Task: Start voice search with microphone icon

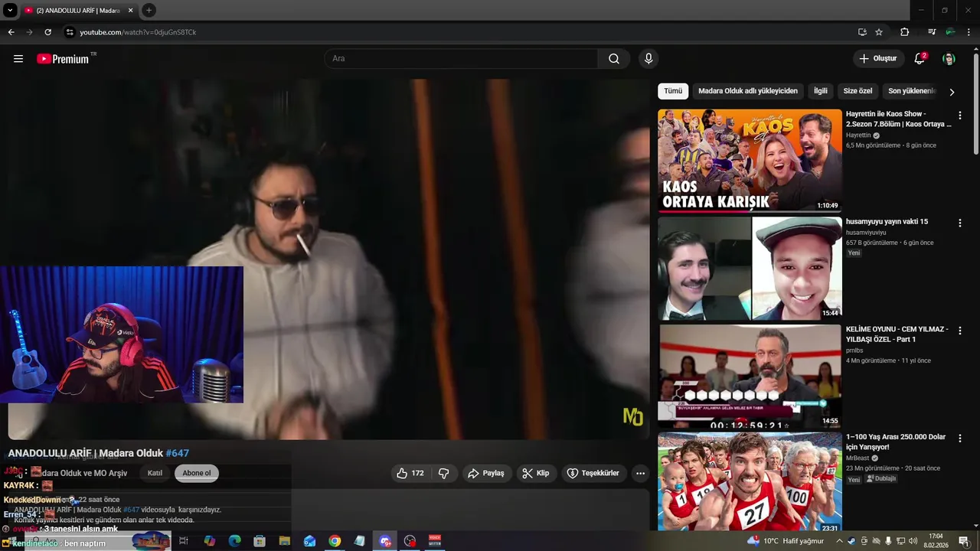Action: pos(648,59)
